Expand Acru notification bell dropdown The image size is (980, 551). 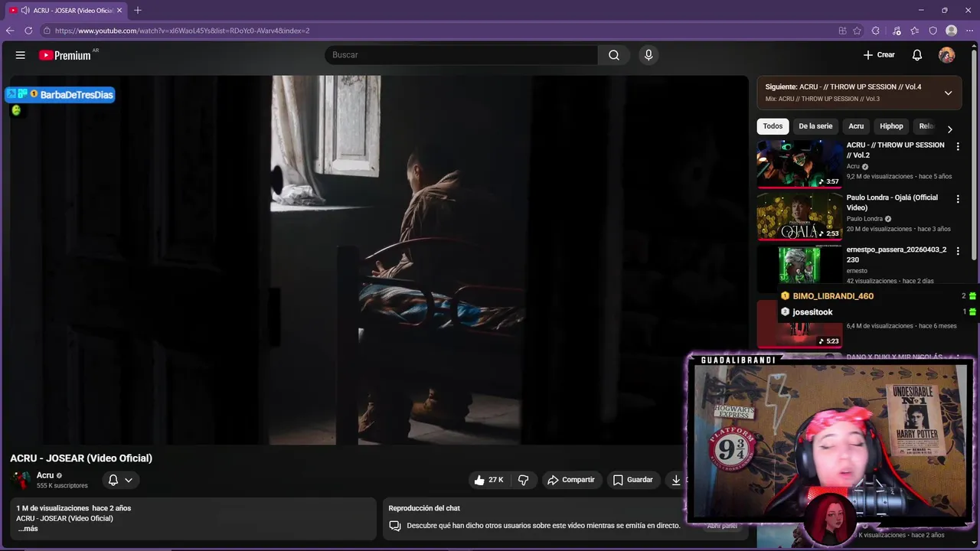click(x=120, y=480)
